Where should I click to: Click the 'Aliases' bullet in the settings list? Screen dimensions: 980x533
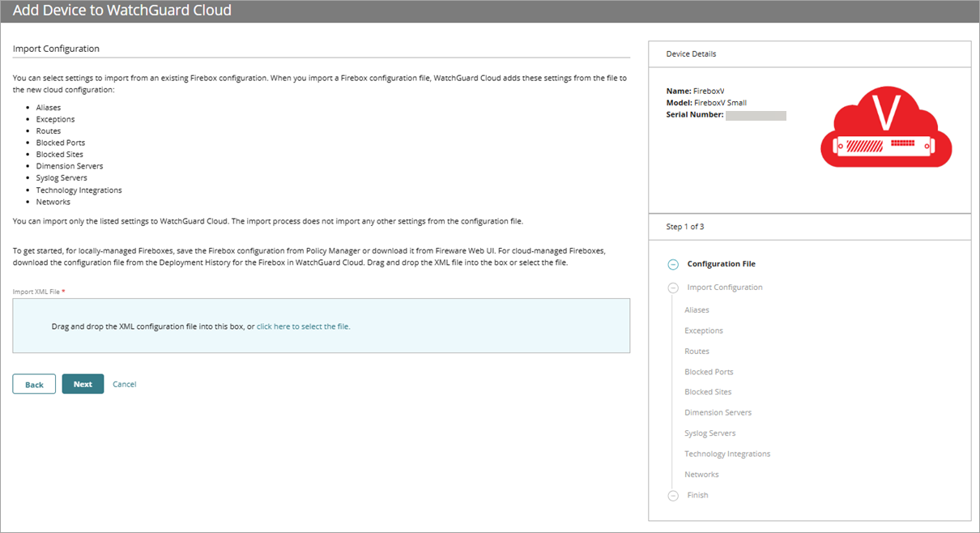click(x=49, y=108)
